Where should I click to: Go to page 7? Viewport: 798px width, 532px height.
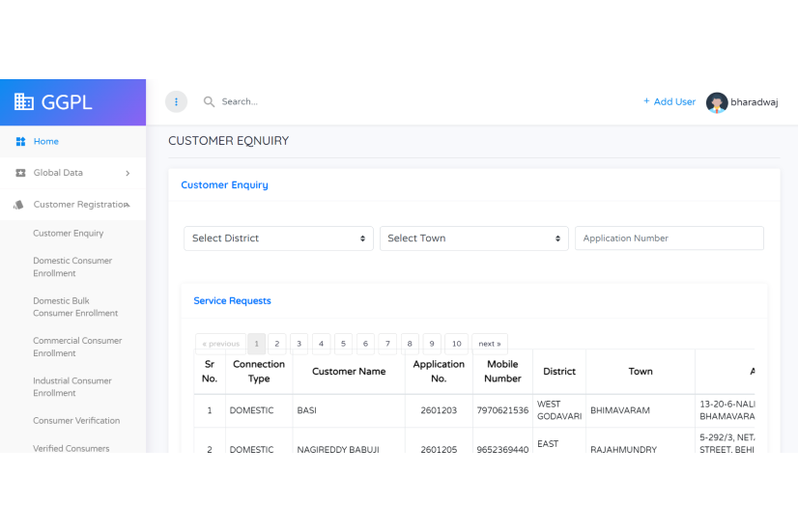pos(387,344)
